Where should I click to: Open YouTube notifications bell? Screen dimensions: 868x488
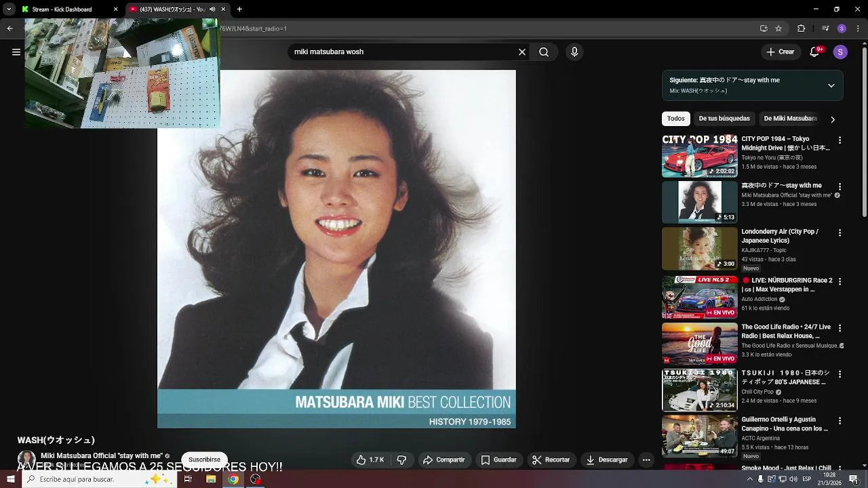coord(815,52)
